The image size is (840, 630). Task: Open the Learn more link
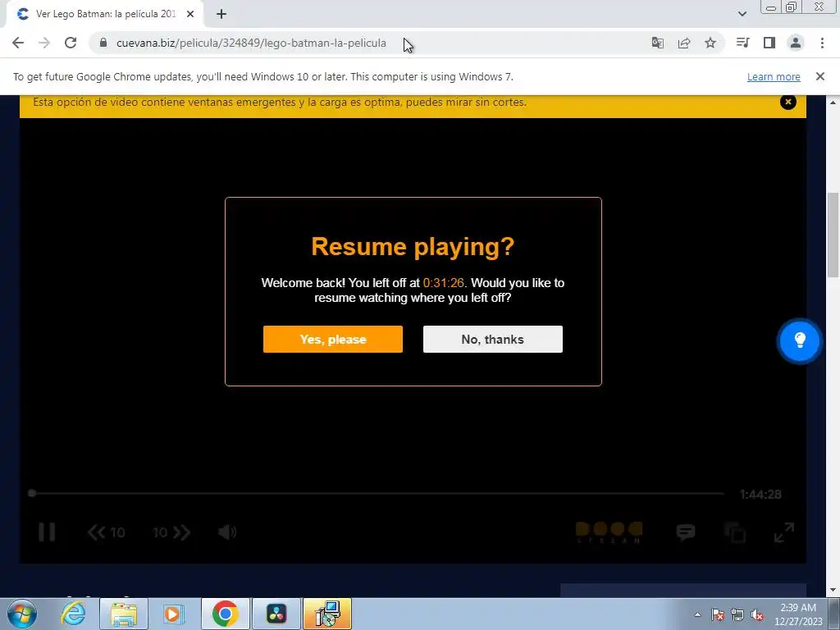(x=774, y=76)
